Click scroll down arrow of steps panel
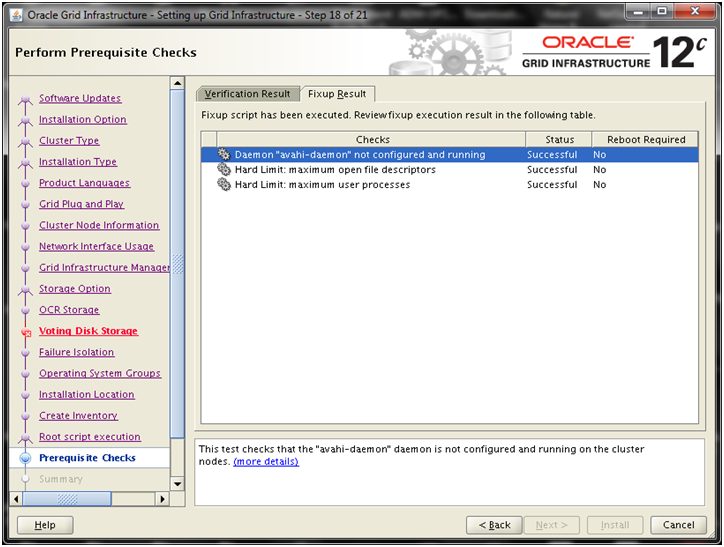Viewport: 724px width, 547px height. [x=177, y=484]
